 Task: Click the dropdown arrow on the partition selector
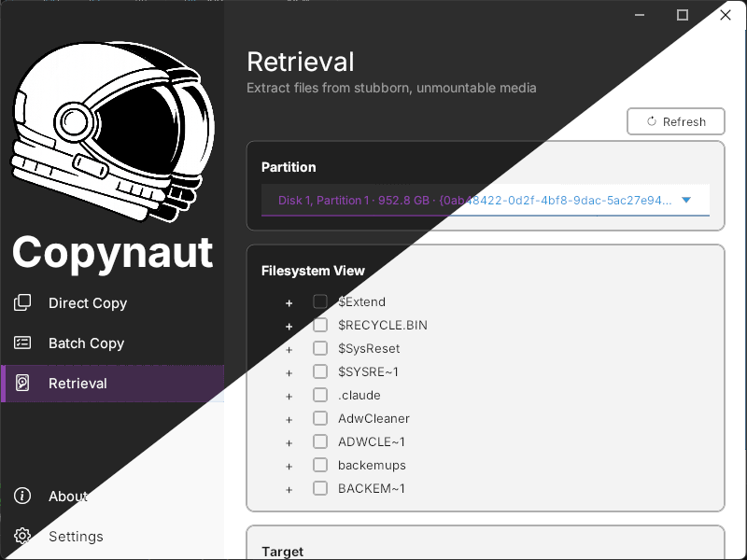point(687,200)
